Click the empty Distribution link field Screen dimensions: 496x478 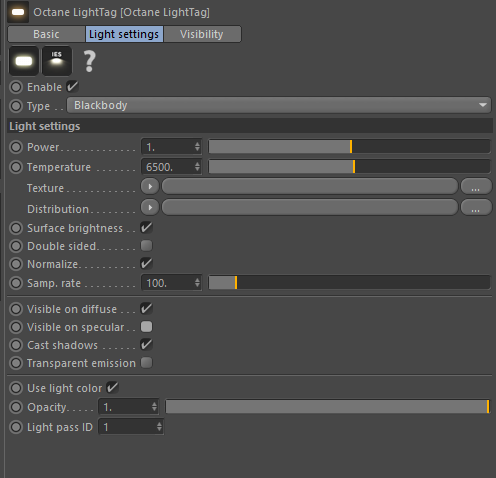(x=310, y=207)
